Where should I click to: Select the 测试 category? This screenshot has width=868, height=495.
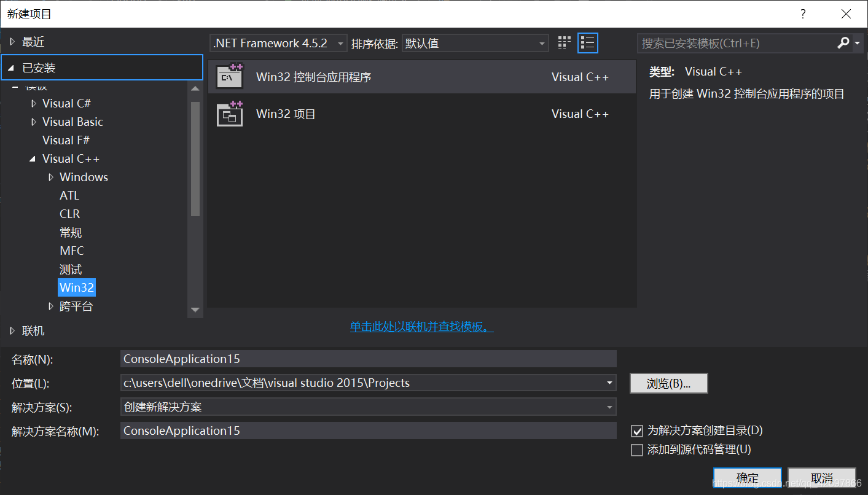click(x=71, y=270)
